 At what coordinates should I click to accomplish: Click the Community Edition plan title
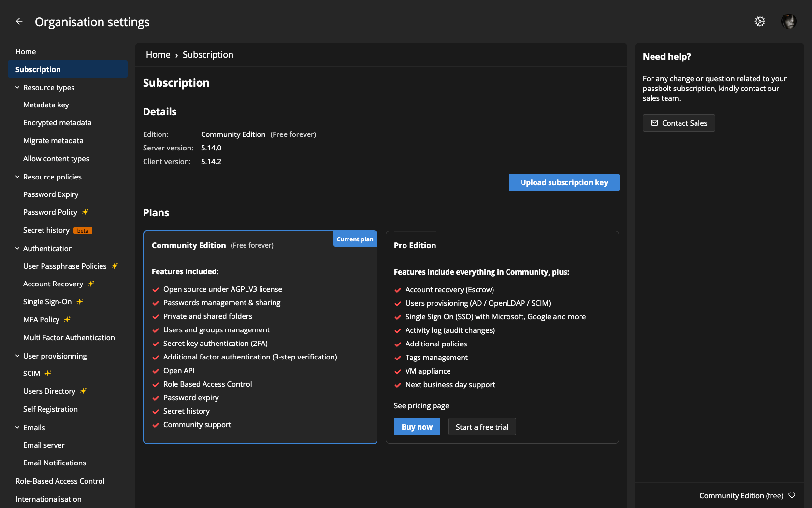click(x=188, y=245)
